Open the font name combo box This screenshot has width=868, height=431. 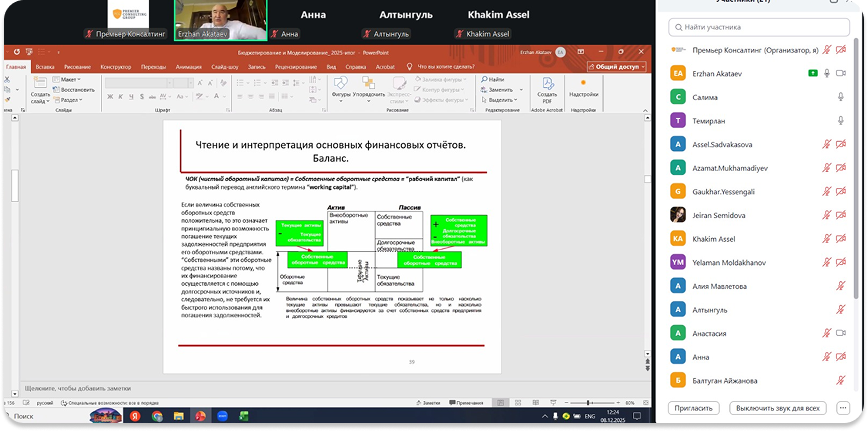coord(138,83)
